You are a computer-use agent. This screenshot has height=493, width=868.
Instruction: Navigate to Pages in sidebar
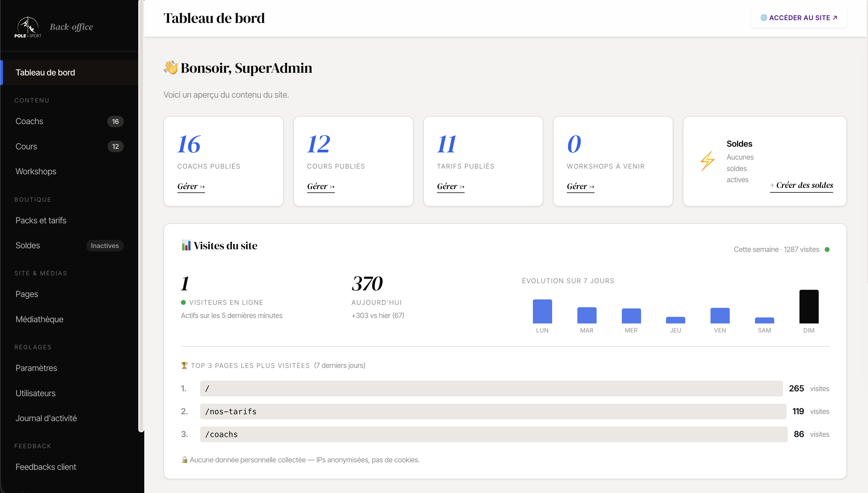pos(69,294)
